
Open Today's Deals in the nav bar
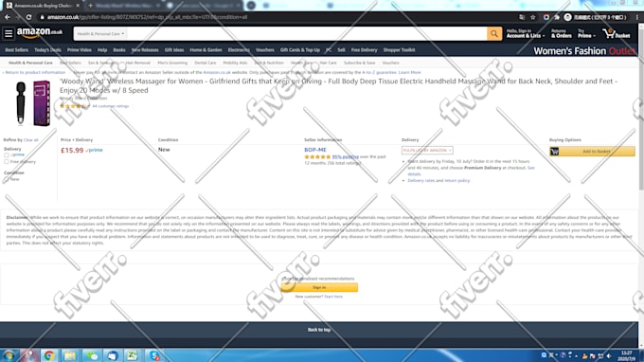point(47,50)
